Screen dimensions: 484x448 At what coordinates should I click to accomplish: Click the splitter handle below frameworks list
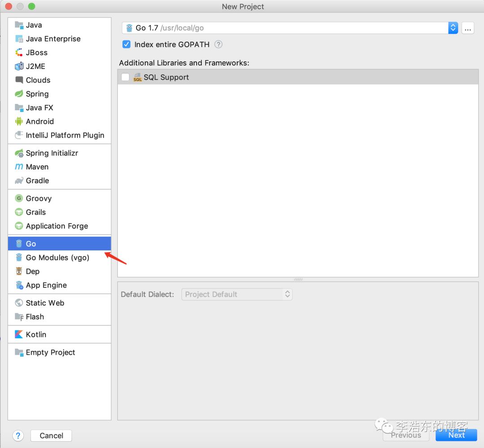coord(298,279)
